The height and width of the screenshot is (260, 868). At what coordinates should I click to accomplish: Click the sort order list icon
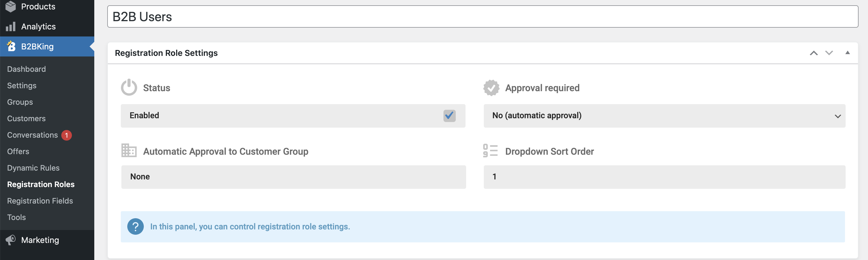click(x=490, y=151)
